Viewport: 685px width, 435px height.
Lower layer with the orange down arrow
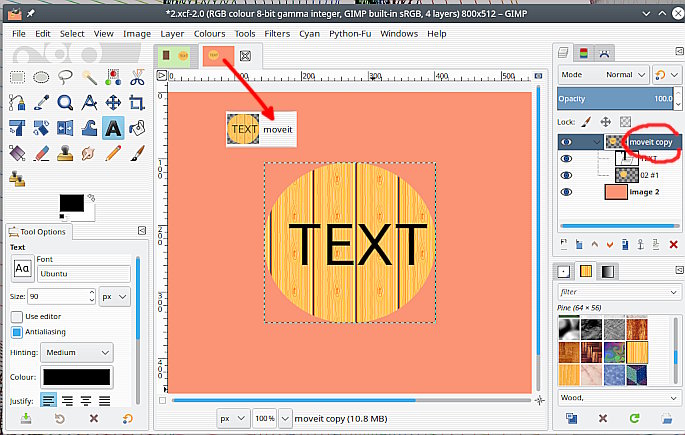pyautogui.click(x=610, y=245)
